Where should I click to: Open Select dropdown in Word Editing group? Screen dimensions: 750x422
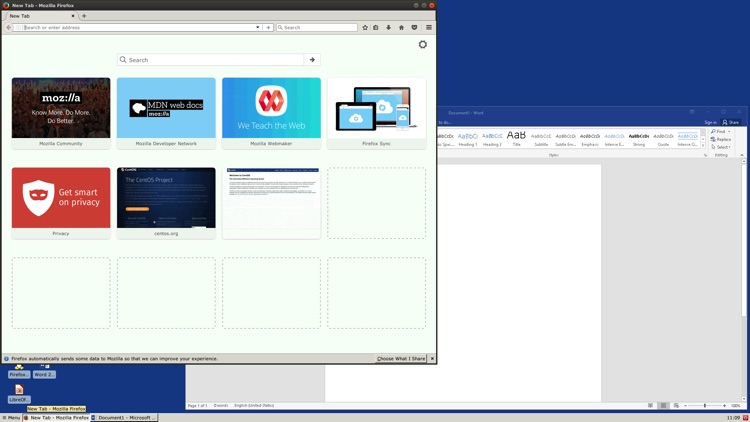(721, 147)
